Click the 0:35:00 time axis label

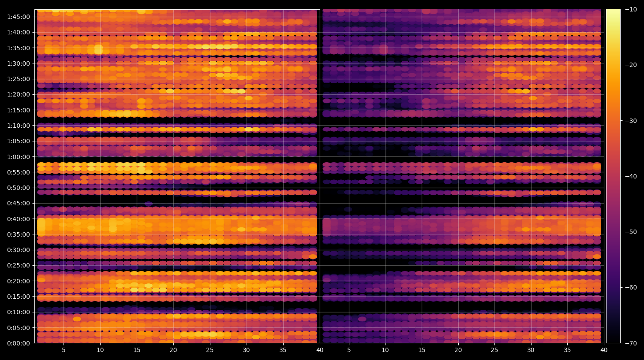point(19,234)
